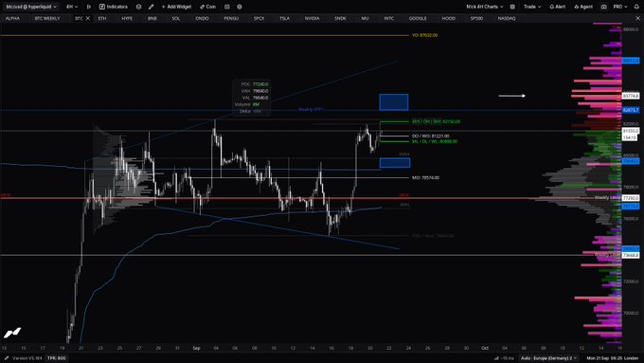
Task: Switch to the GOOGLE tab
Action: [418, 19]
